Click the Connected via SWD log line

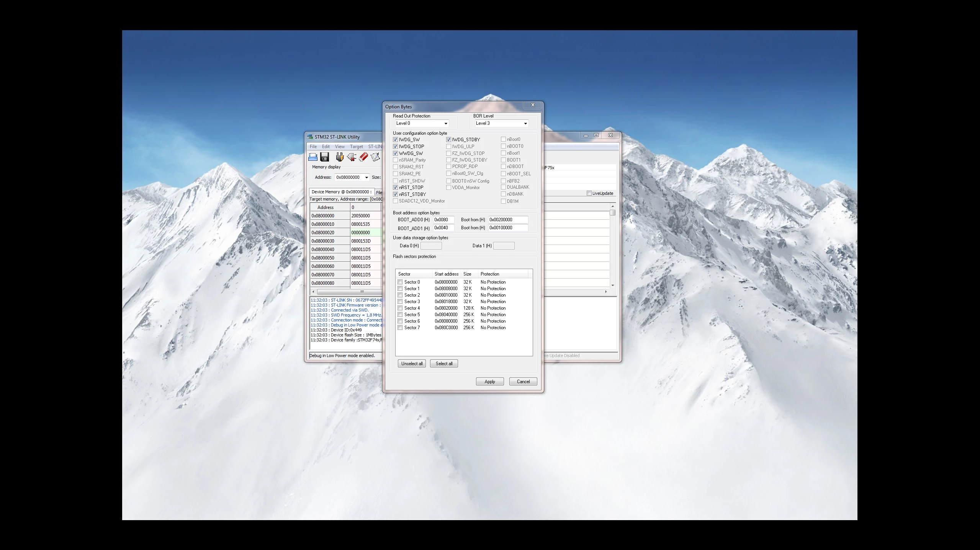[339, 310]
